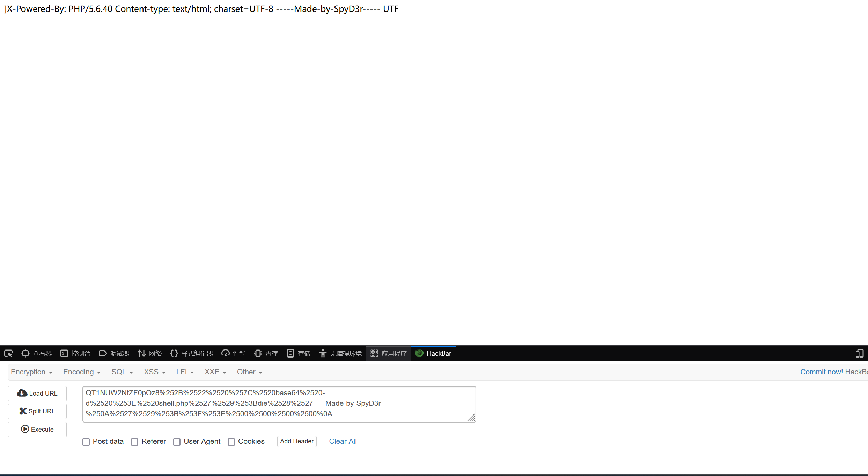Expand the Encryption dropdown
The image size is (868, 476).
[31, 372]
